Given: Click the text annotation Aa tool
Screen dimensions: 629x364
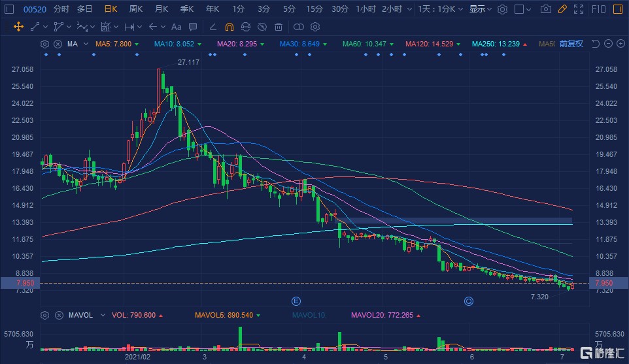Looking at the screenshot, I should [x=176, y=27].
